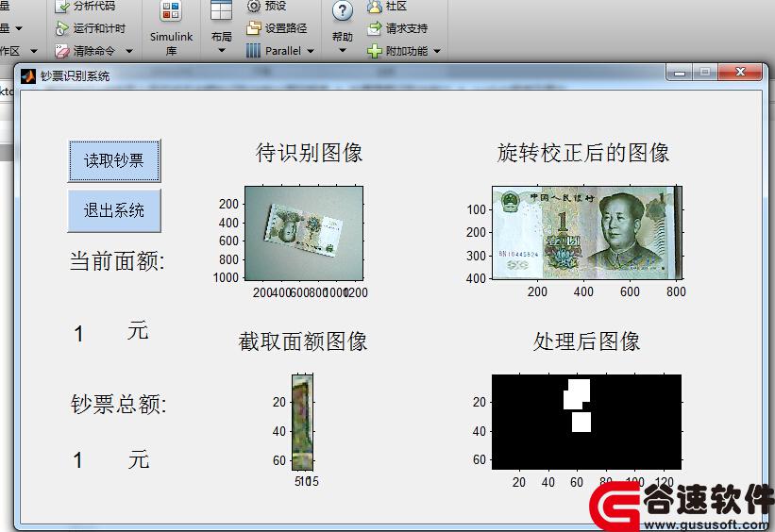Click the 请求支持 icon
The image size is (775, 532).
tap(375, 28)
